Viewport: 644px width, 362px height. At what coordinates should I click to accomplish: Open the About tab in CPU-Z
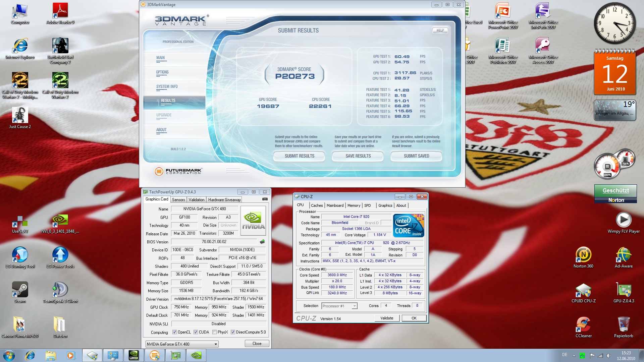tap(401, 205)
